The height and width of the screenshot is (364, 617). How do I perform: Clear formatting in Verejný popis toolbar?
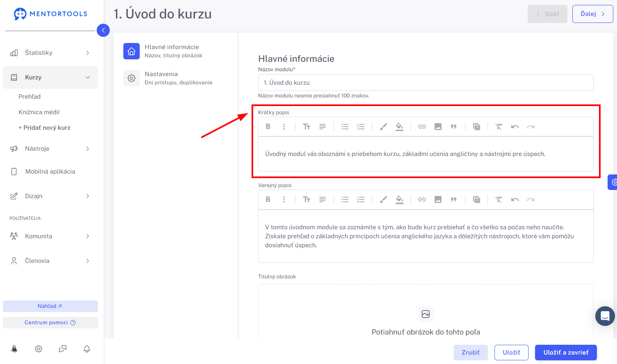pos(499,199)
